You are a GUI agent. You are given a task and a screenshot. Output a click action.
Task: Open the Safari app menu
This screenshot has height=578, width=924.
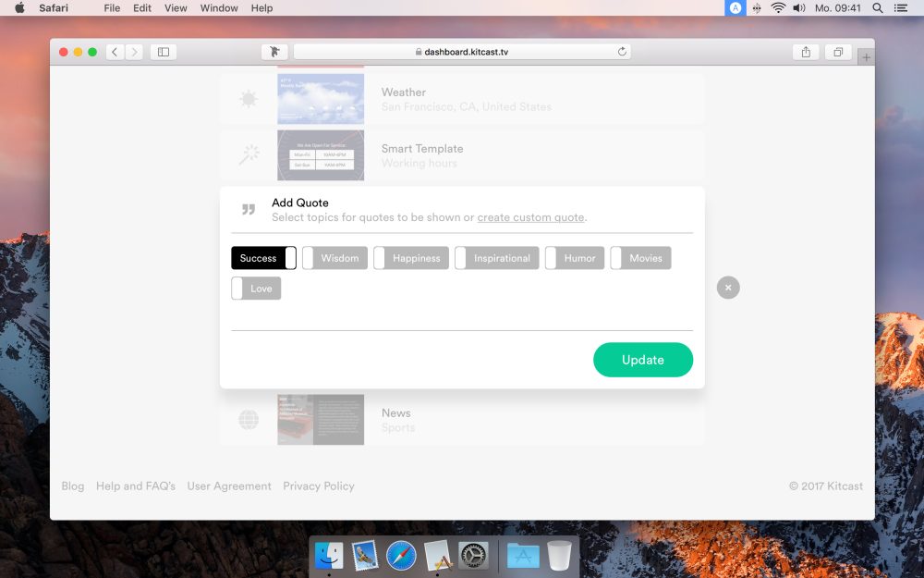pyautogui.click(x=54, y=7)
